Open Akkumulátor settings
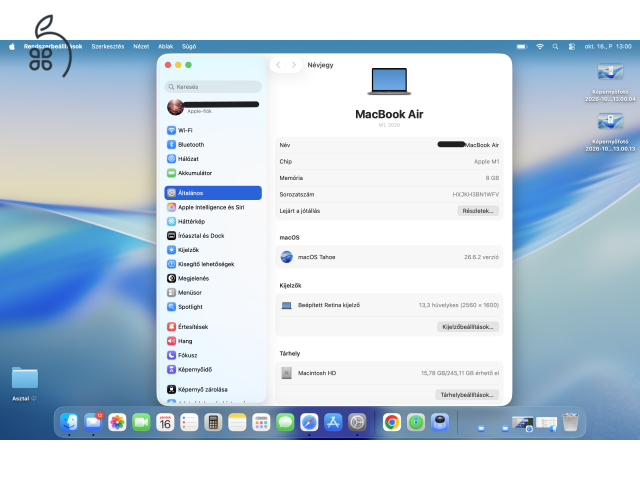This screenshot has width=640, height=480. pos(213,173)
